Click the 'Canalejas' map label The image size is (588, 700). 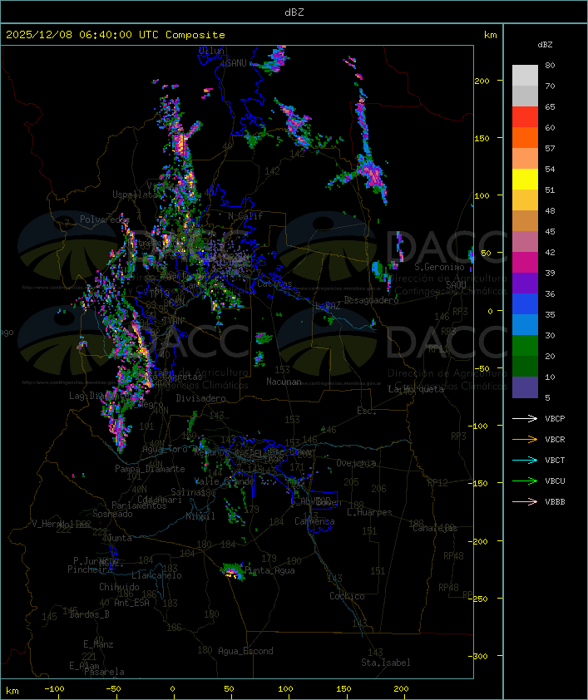[x=435, y=528]
